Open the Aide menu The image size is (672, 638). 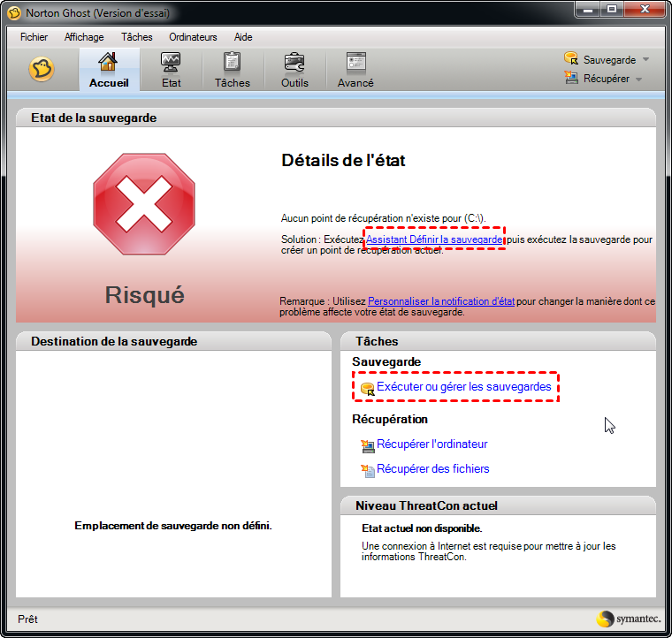coord(243,37)
